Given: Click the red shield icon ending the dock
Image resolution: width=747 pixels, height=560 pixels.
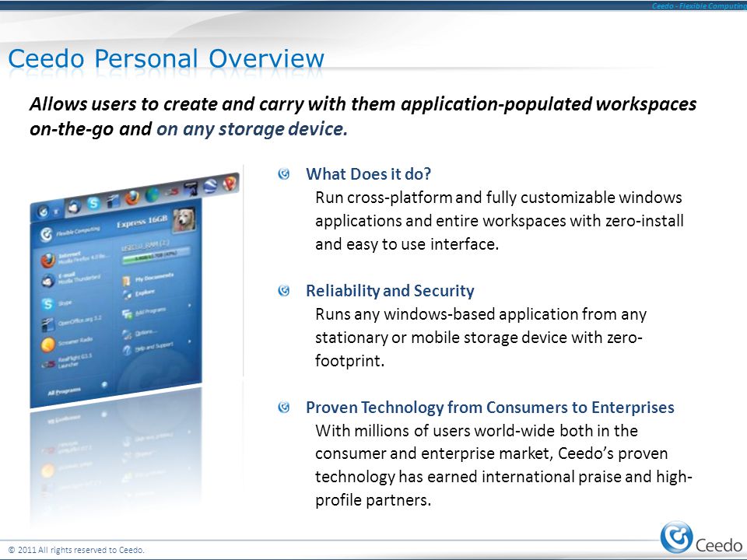Looking at the screenshot, I should [229, 183].
